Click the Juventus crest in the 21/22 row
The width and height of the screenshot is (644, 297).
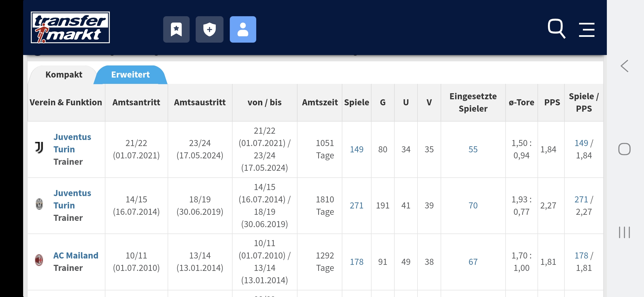click(39, 147)
